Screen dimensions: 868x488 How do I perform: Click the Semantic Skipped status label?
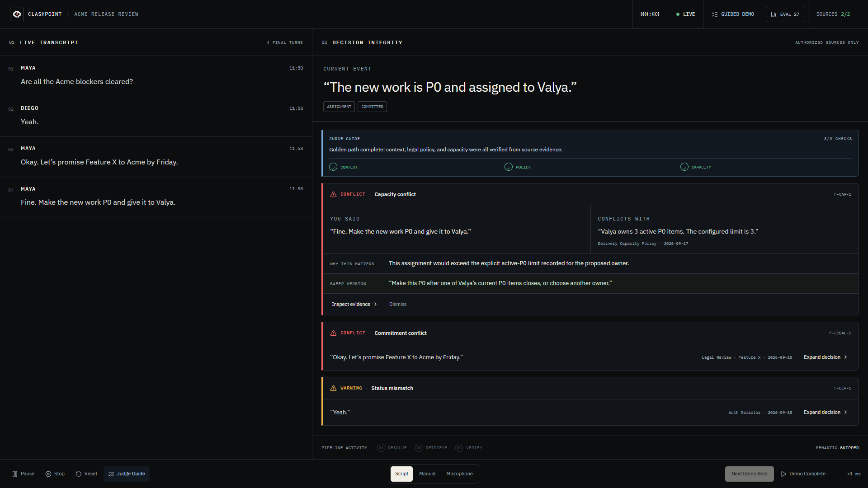click(x=837, y=448)
